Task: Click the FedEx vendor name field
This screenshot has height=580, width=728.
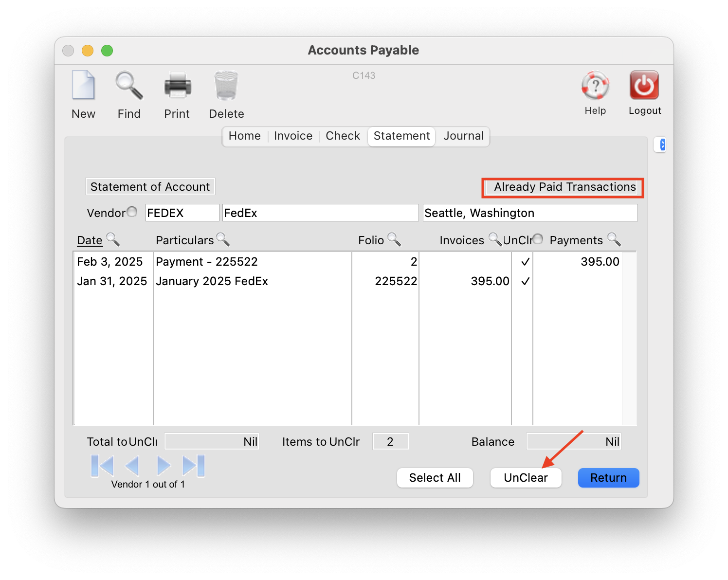Action: (x=320, y=213)
